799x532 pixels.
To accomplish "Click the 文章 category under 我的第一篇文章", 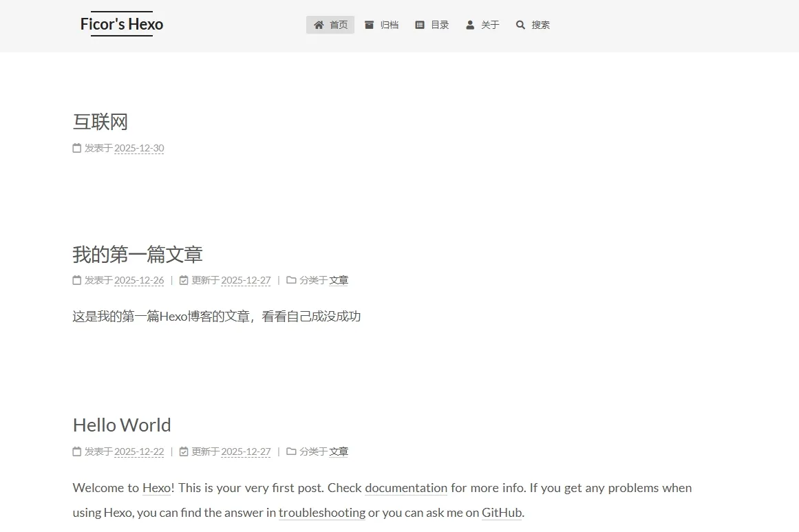I will click(x=339, y=280).
